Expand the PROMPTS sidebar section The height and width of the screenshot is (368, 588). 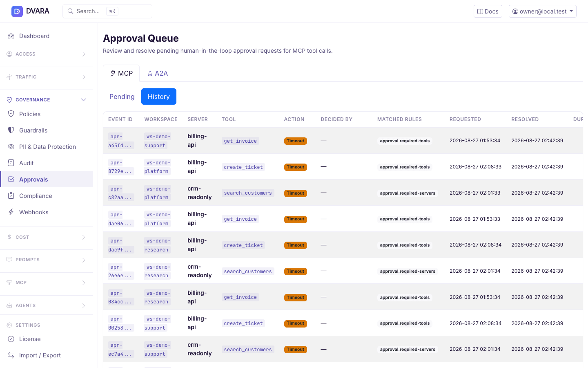click(47, 260)
